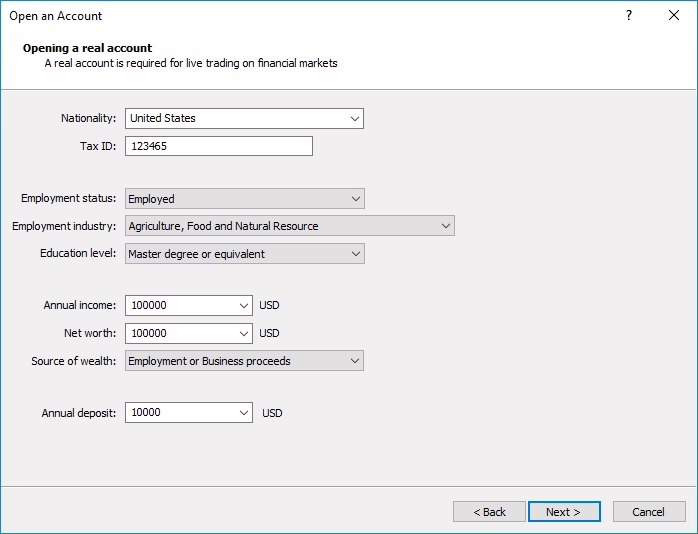Close the Open an Account dialog
The height and width of the screenshot is (534, 698).
pos(674,16)
